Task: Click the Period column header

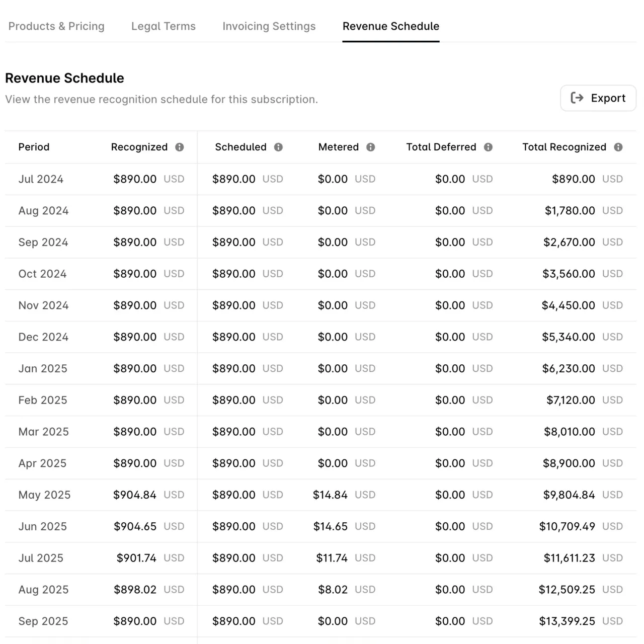Action: (x=34, y=147)
